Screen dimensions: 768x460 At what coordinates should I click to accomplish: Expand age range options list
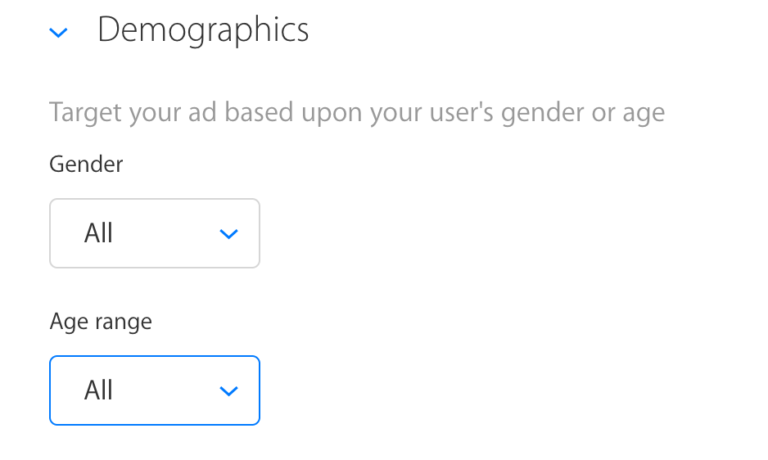coord(154,390)
